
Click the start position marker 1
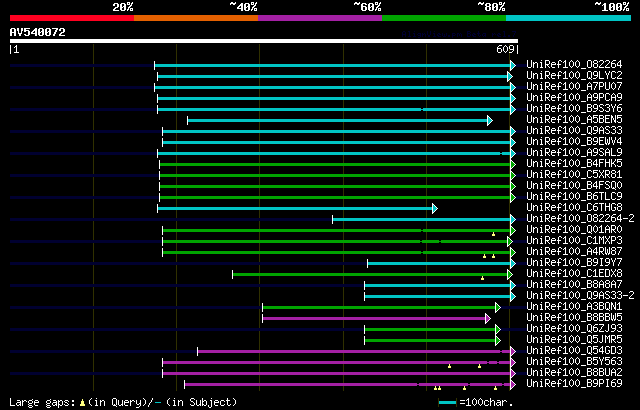(16, 49)
